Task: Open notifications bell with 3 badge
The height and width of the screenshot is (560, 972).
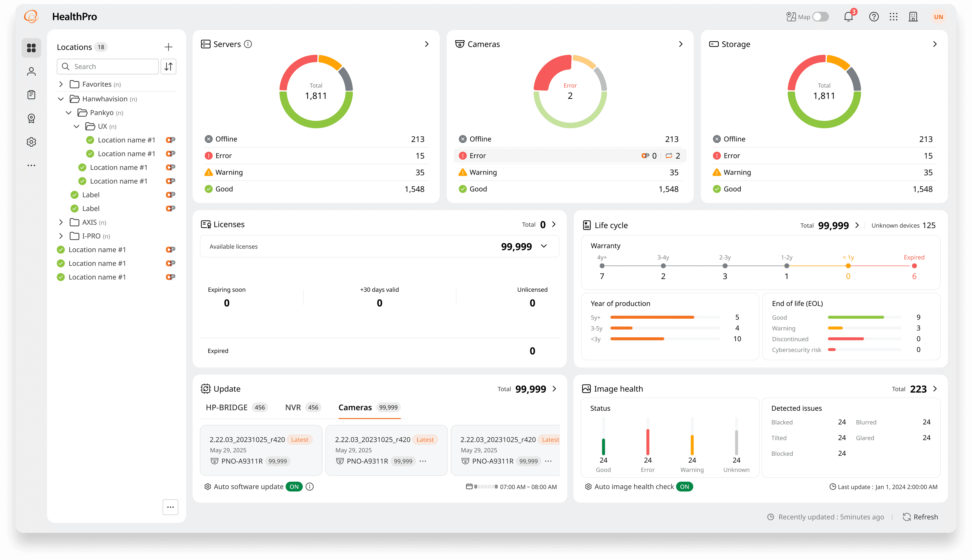Action: point(848,16)
